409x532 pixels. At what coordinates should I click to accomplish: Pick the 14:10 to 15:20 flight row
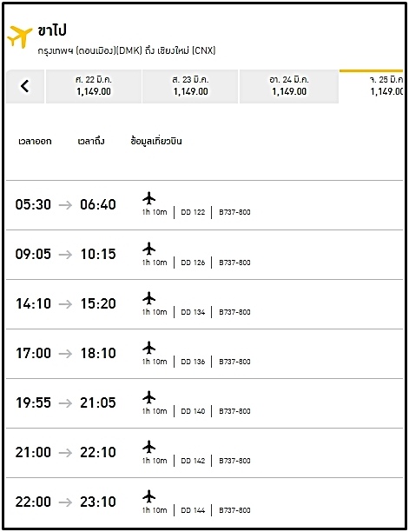(204, 304)
